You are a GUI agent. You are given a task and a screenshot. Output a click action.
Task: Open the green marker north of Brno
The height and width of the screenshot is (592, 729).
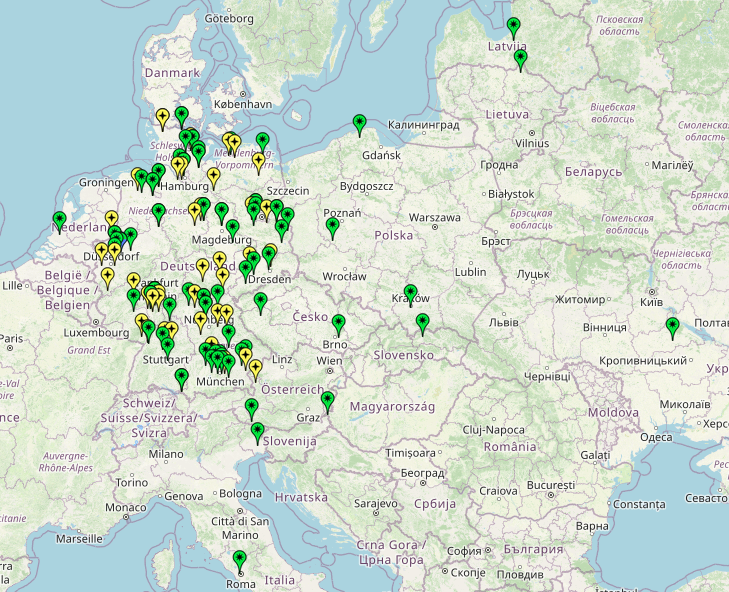click(339, 324)
